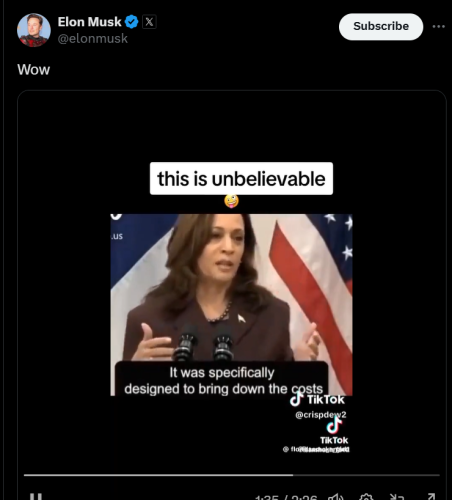Click the video frame showing the speaker
The width and height of the screenshot is (452, 500).
(231, 305)
